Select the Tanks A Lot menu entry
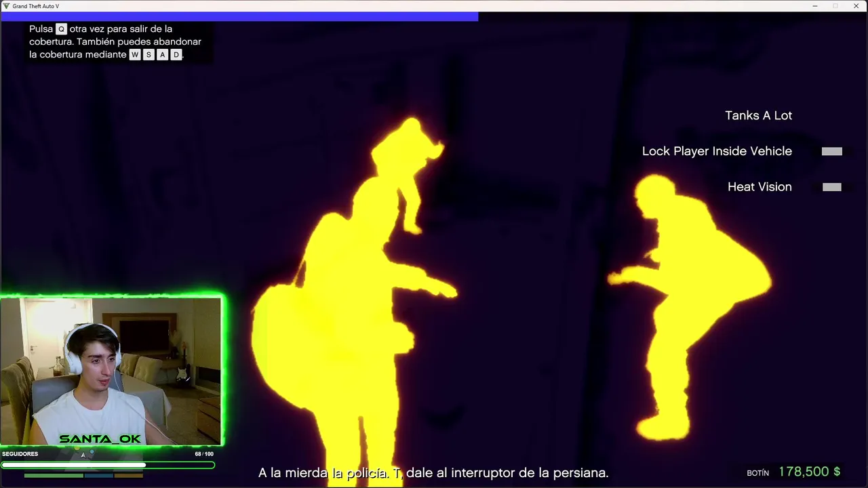The height and width of the screenshot is (488, 868). [x=758, y=115]
